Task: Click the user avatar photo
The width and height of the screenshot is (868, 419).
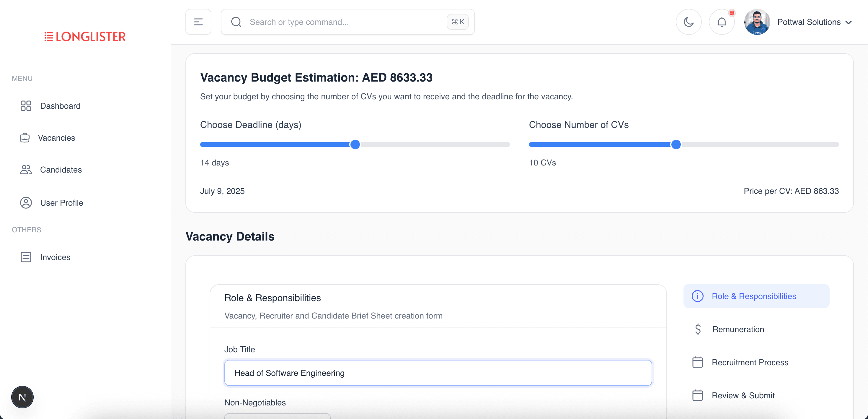Action: point(757,22)
